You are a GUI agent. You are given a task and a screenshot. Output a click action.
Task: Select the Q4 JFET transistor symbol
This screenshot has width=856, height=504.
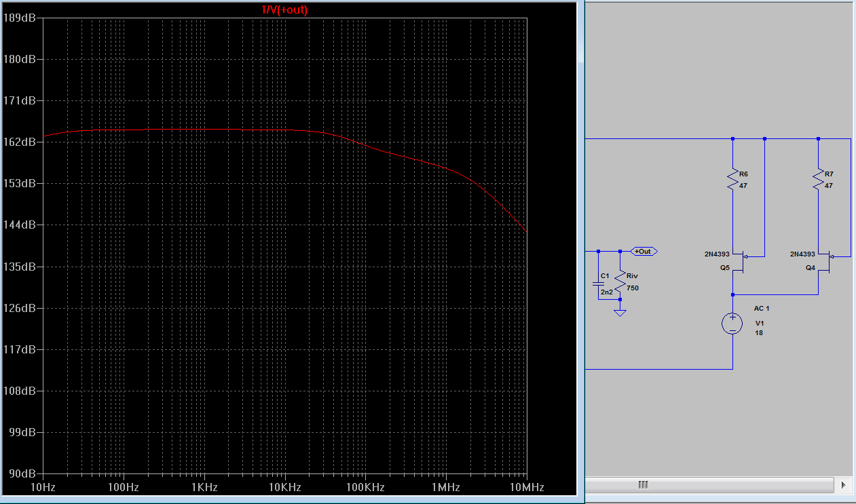[824, 261]
